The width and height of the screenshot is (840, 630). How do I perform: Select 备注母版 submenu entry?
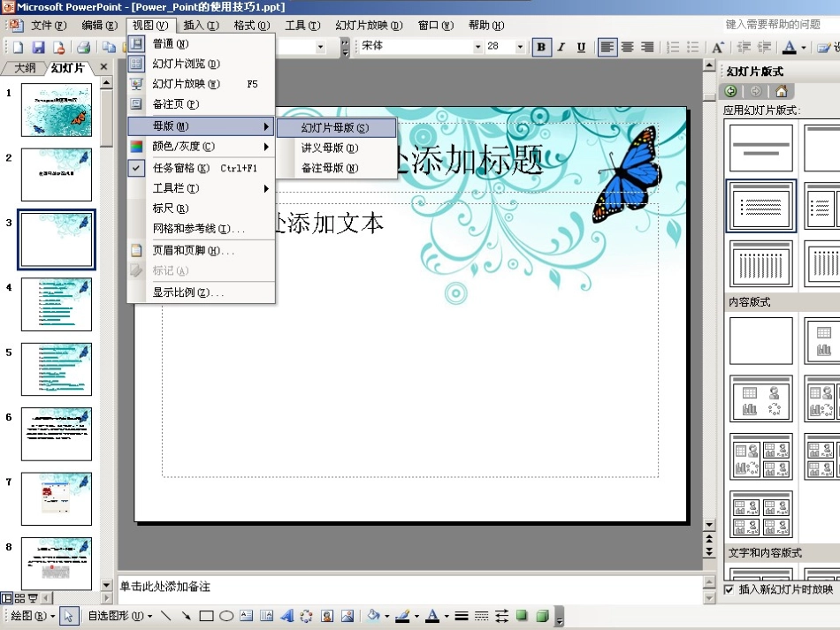336,168
